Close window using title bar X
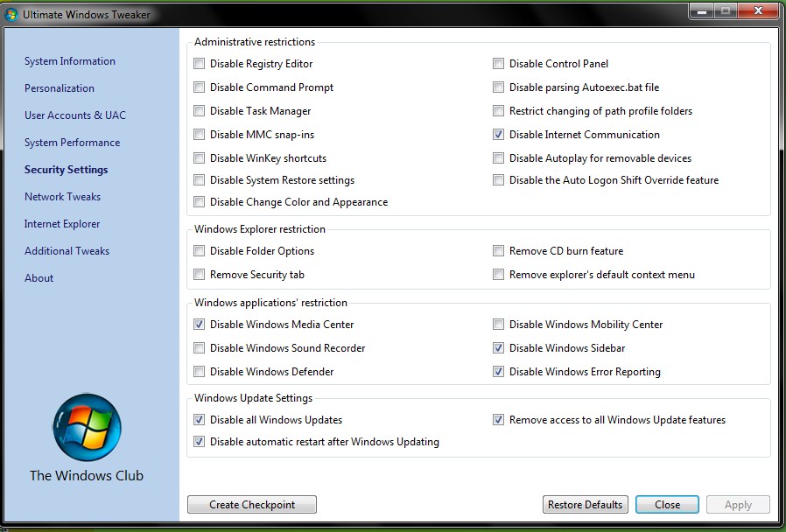The image size is (786, 532). [x=758, y=11]
